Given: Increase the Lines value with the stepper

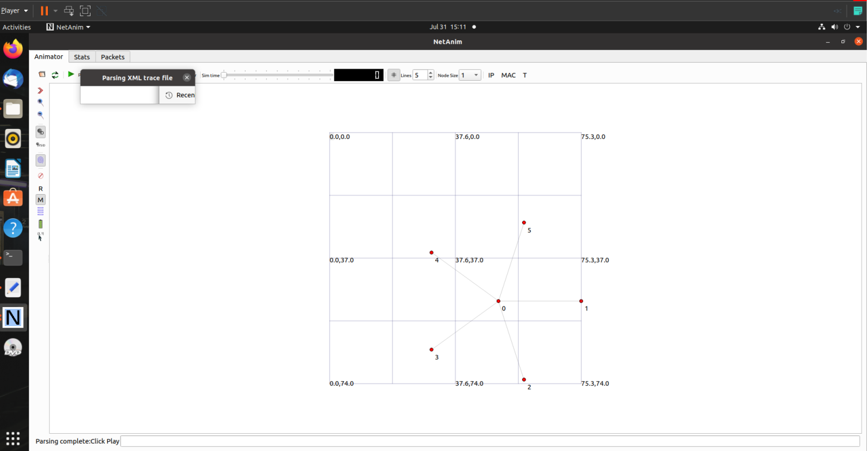Looking at the screenshot, I should (x=431, y=72).
